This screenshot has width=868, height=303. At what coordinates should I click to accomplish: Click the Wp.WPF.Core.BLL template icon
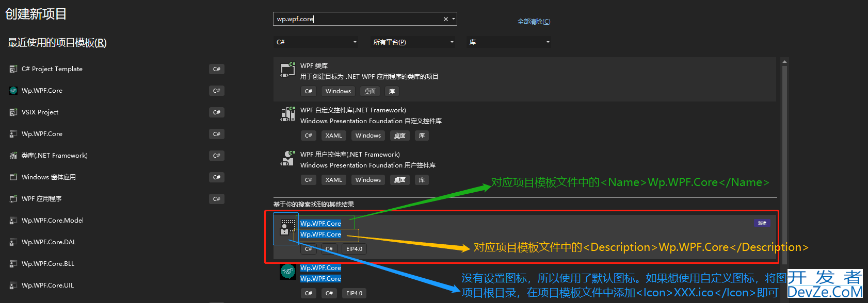click(x=13, y=264)
